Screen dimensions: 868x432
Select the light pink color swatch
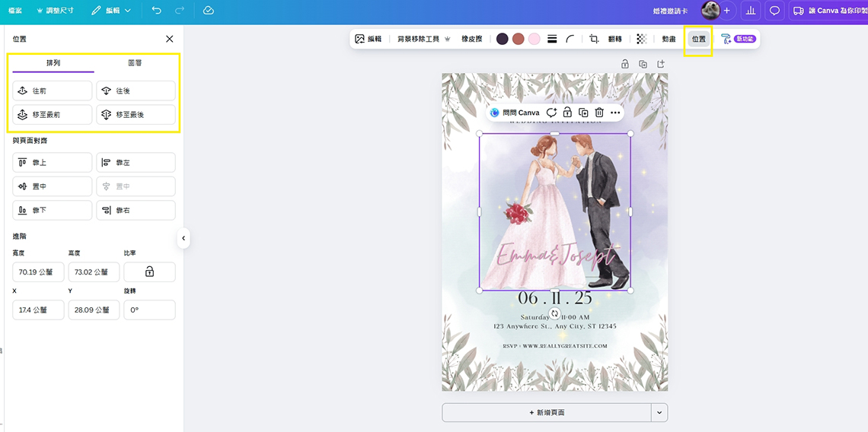[x=535, y=39]
